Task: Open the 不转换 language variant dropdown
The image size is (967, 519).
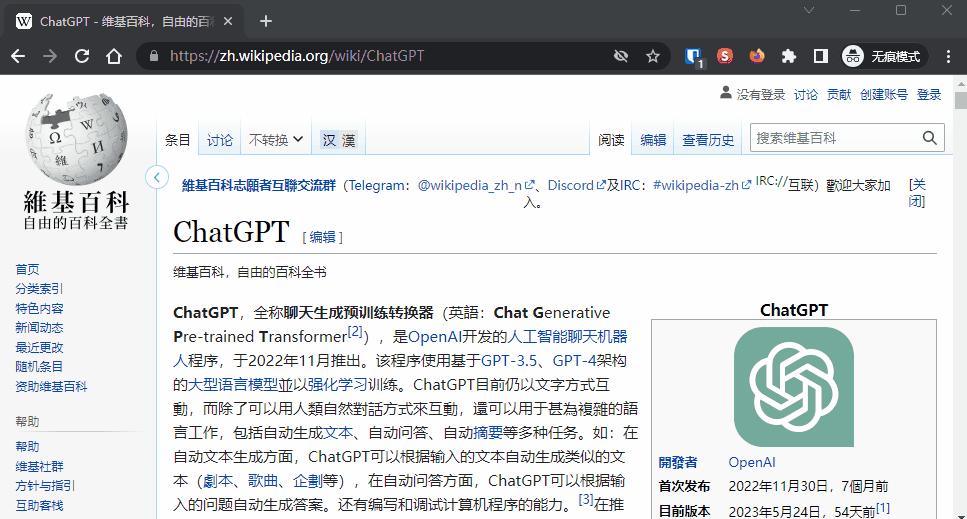Action: [x=276, y=141]
